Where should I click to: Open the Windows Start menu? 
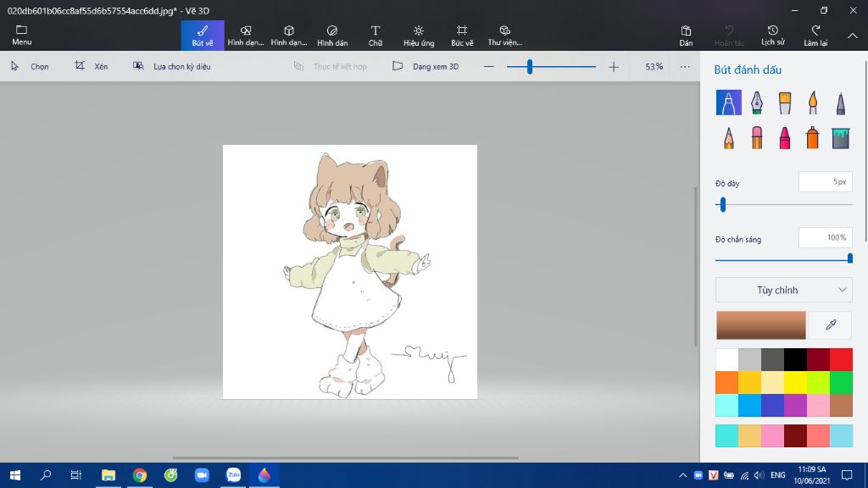point(15,475)
